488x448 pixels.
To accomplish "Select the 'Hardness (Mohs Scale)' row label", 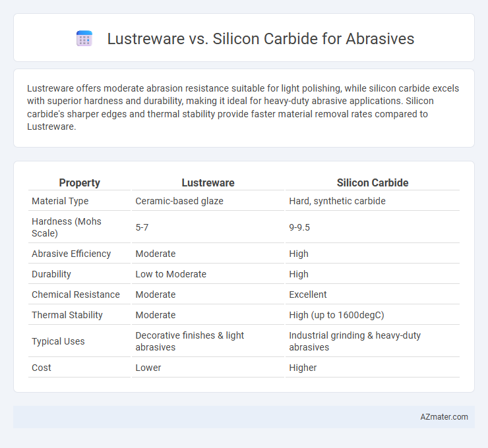I will [67, 227].
